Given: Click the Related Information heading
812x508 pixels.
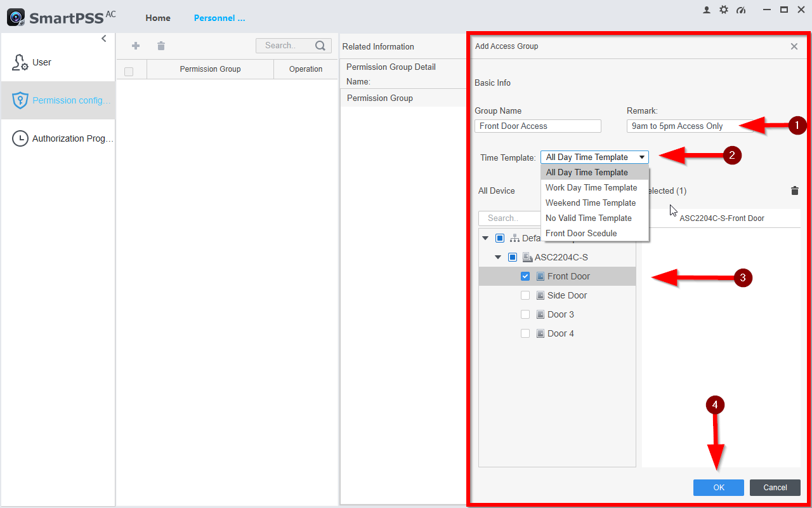Looking at the screenshot, I should coord(378,46).
